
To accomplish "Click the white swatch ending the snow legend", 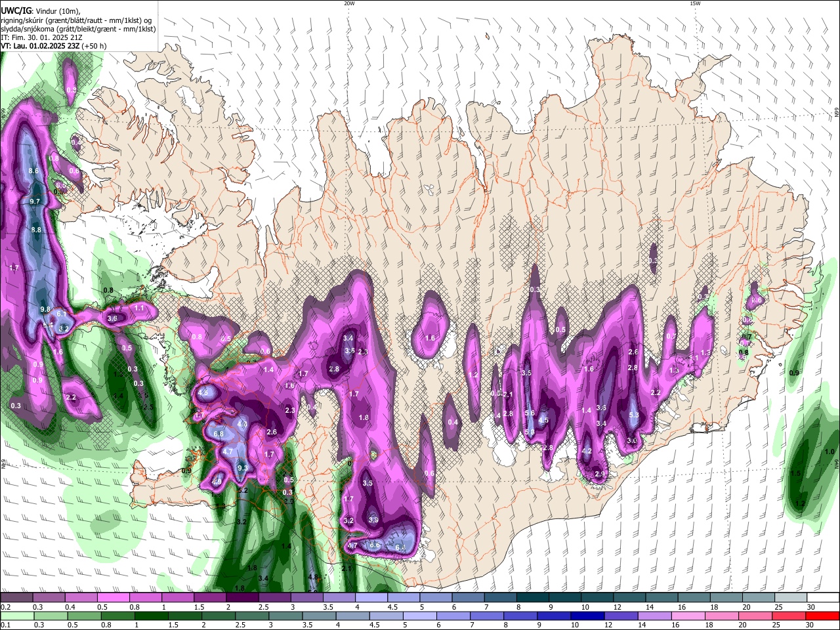I will pyautogui.click(x=823, y=598).
